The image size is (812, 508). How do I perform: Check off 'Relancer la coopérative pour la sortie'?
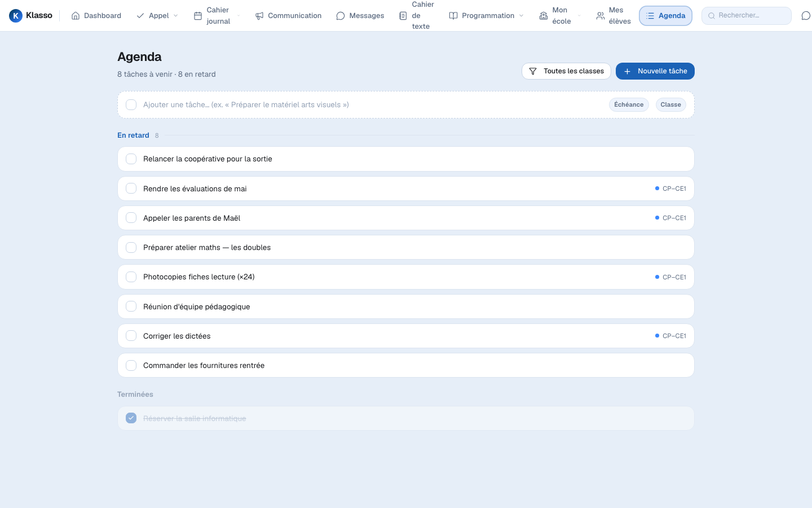point(131,159)
